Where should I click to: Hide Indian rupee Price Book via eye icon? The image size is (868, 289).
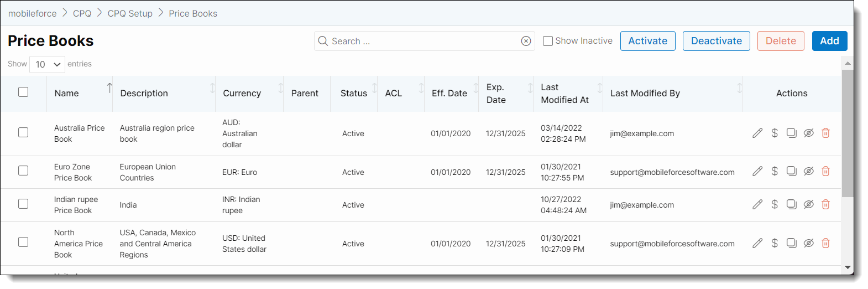coord(808,204)
